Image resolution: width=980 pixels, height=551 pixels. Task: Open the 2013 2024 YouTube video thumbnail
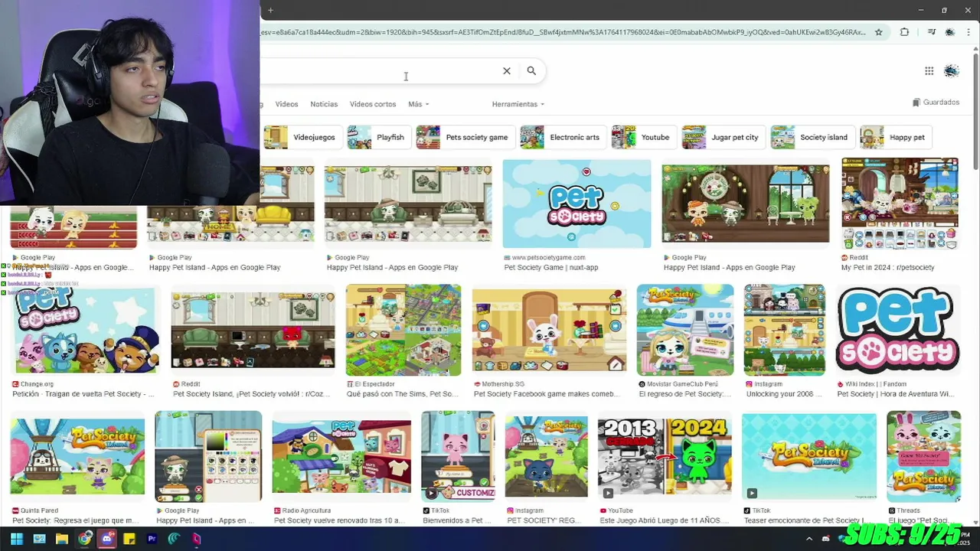coord(665,456)
